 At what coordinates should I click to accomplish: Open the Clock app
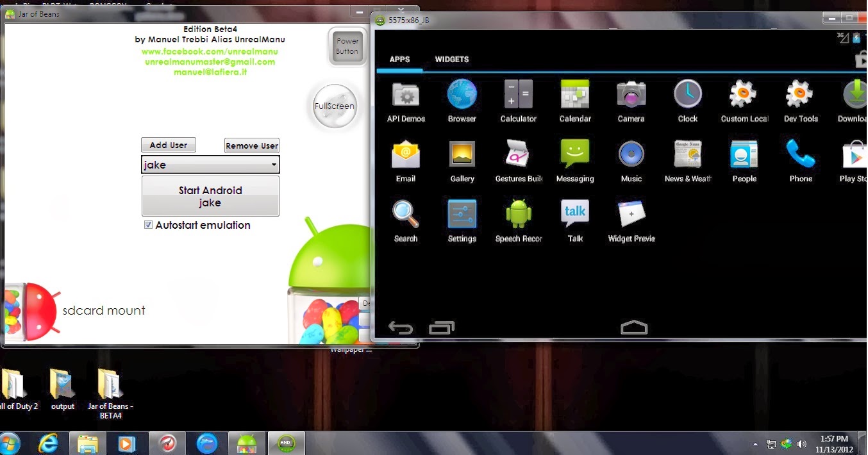click(688, 101)
